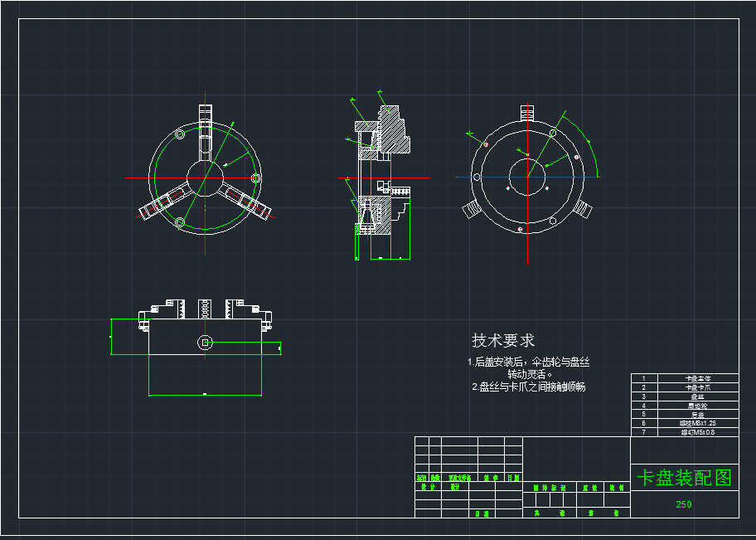The width and height of the screenshot is (756, 540).
Task: Select the square key socket in bottom view
Action: [x=206, y=342]
